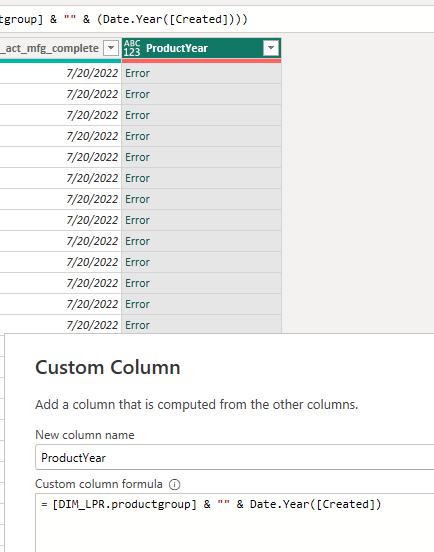
Task: Open the act_mfg_complete column filter dropdown
Action: pos(111,48)
